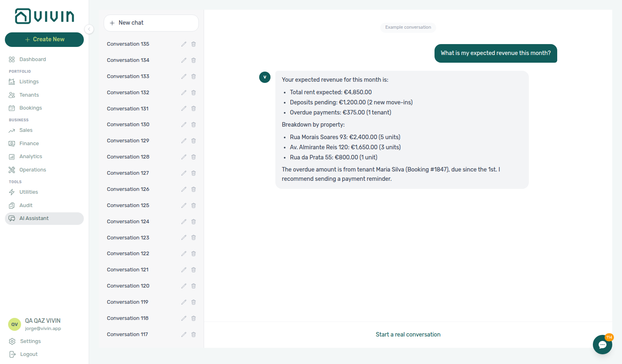
Task: Rename Conversation 127
Action: tap(184, 173)
